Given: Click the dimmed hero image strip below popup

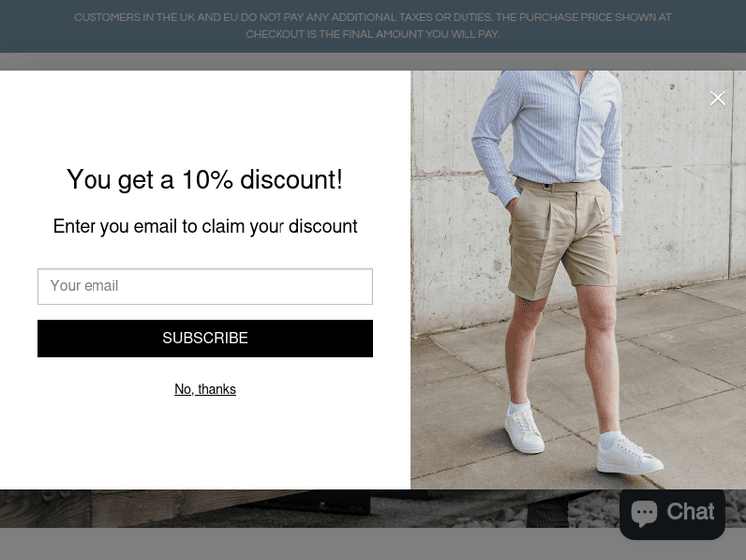Looking at the screenshot, I should coord(309,508).
